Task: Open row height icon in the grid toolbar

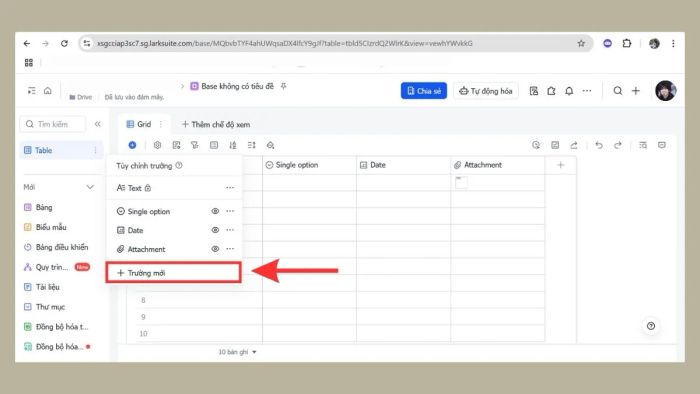Action: pyautogui.click(x=251, y=145)
